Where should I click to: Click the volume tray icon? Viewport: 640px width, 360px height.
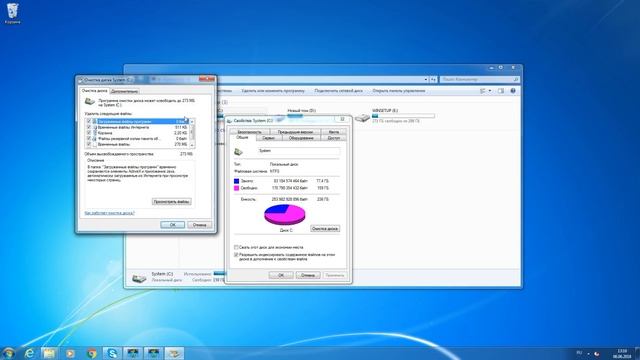pyautogui.click(x=597, y=353)
